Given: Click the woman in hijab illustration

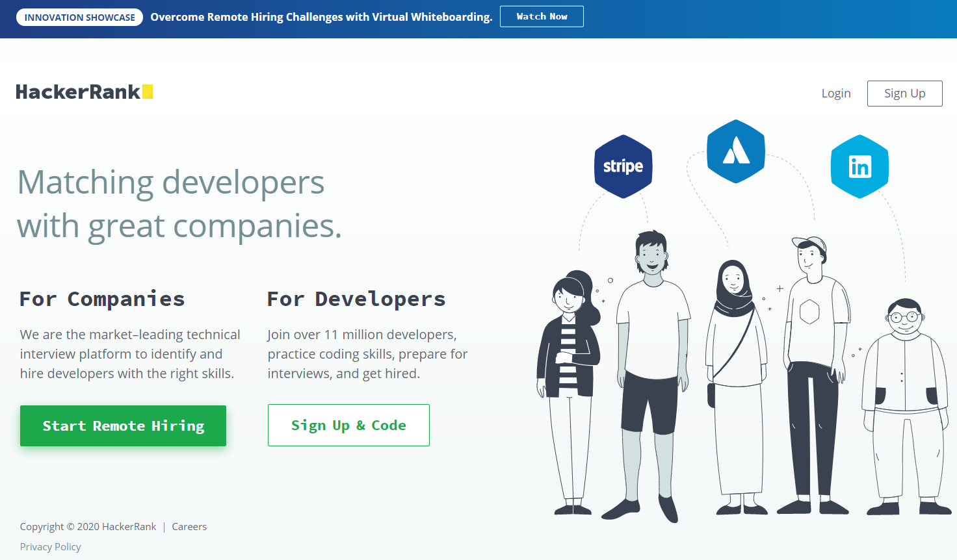Looking at the screenshot, I should [736, 387].
